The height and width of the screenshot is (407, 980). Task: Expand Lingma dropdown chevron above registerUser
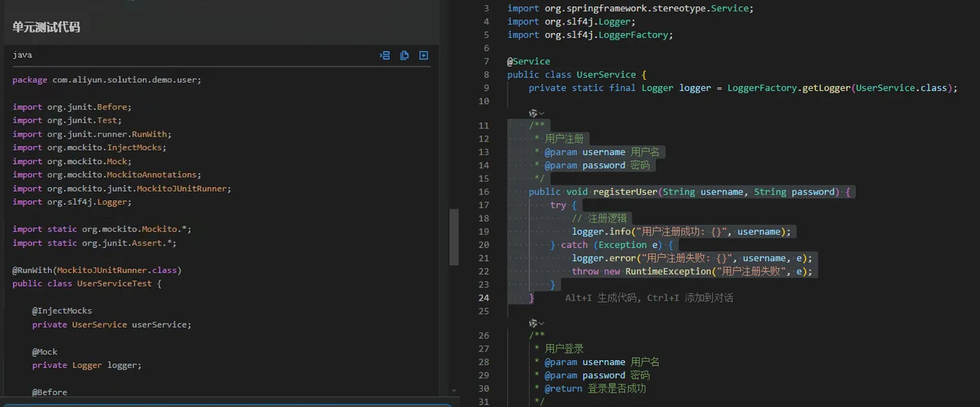(541, 113)
